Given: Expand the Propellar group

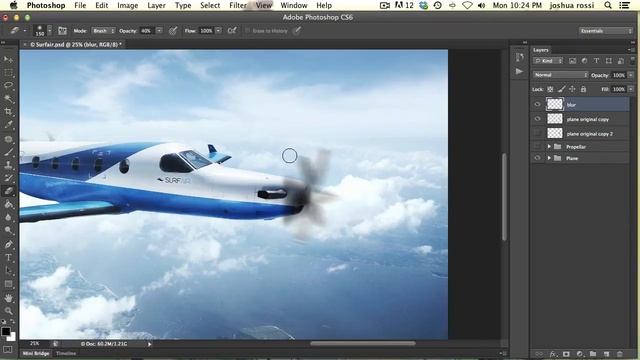Looking at the screenshot, I should [549, 146].
